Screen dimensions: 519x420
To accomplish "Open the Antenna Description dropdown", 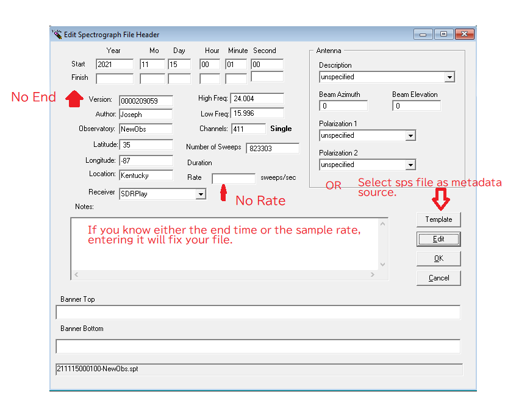I will (449, 77).
